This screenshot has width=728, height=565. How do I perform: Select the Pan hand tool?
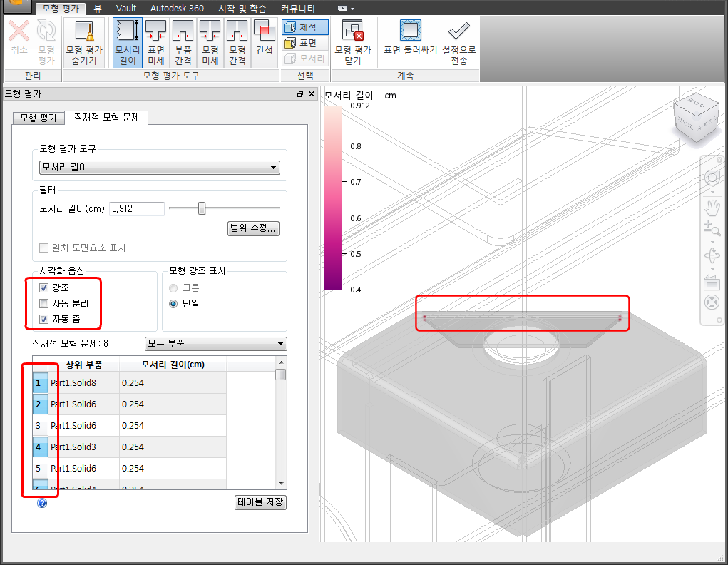point(712,207)
